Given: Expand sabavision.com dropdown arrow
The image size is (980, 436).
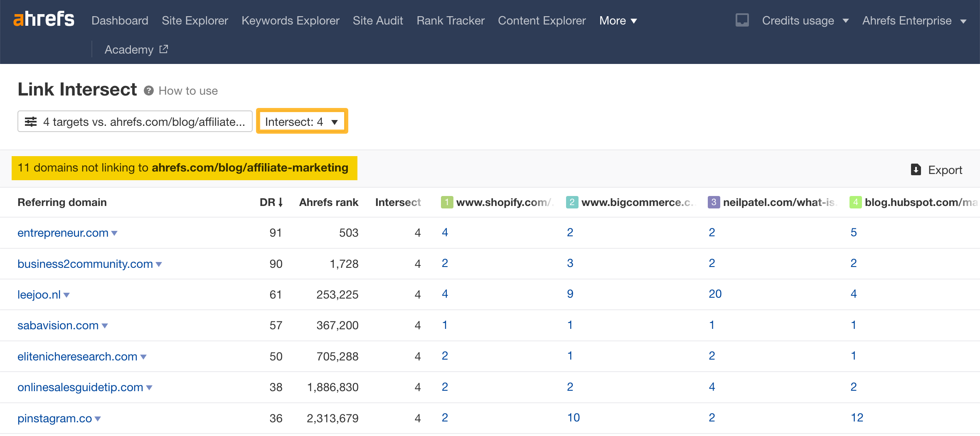Looking at the screenshot, I should 105,326.
